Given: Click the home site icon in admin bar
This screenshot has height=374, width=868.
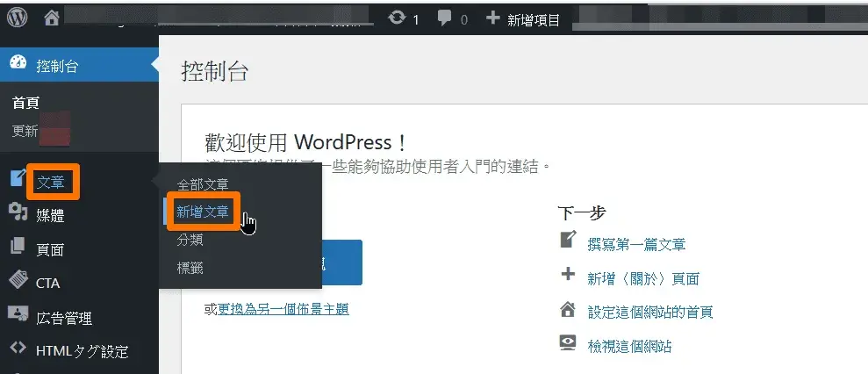Looking at the screenshot, I should click(52, 18).
